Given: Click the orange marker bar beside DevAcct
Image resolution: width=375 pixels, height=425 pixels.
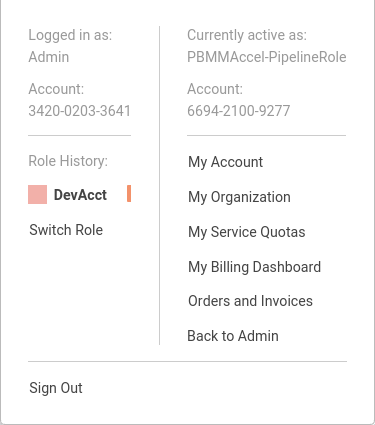Looking at the screenshot, I should click(129, 194).
